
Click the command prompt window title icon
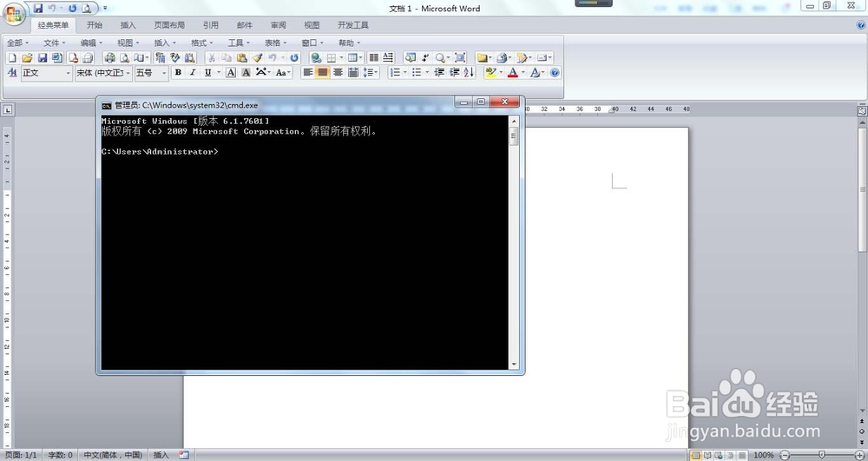click(106, 105)
